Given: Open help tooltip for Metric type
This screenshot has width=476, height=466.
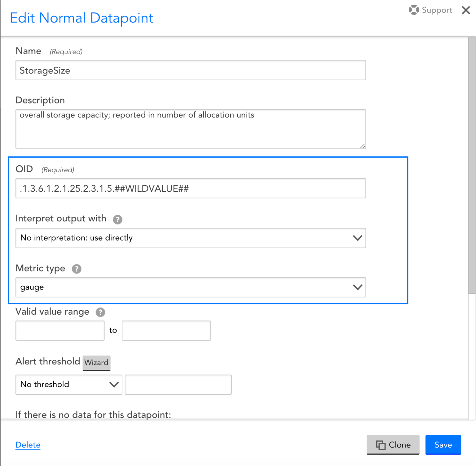Looking at the screenshot, I should click(x=77, y=269).
